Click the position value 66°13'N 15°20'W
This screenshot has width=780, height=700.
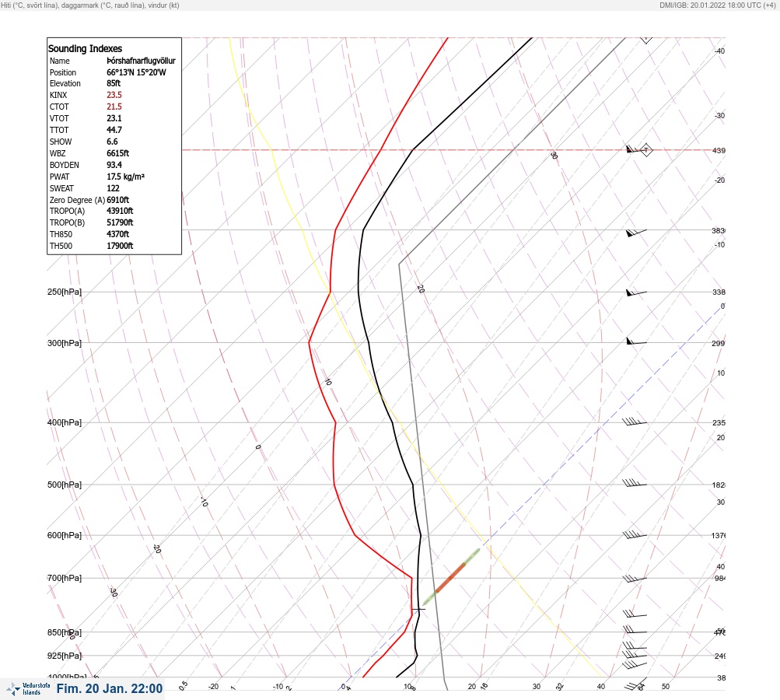tap(136, 72)
